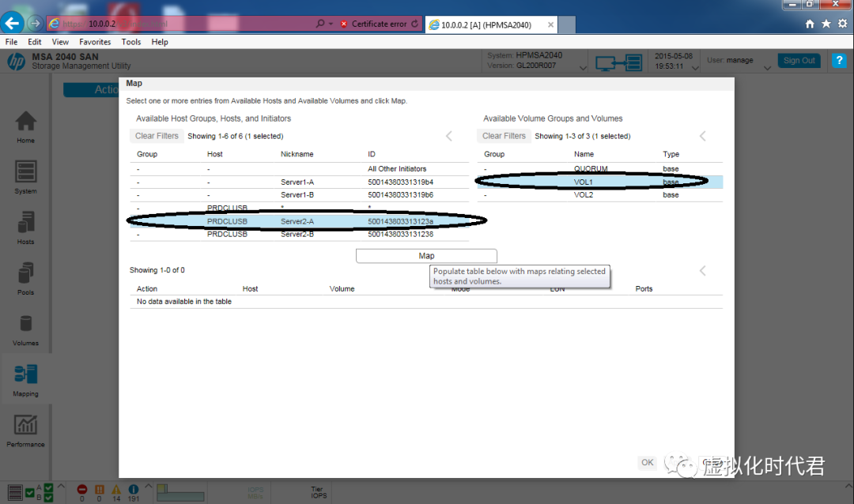Open the Tools menu

[131, 42]
